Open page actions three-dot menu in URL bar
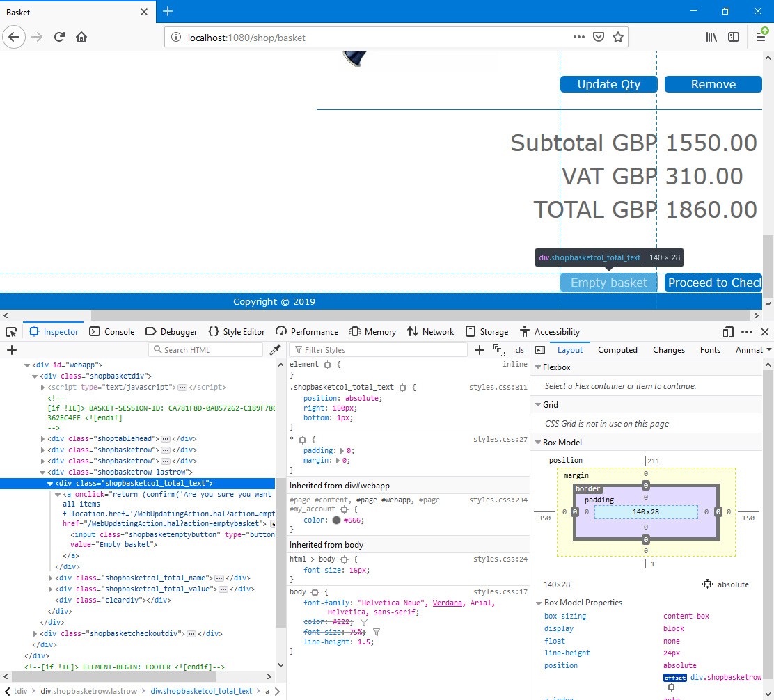This screenshot has height=700, width=774. coord(579,37)
